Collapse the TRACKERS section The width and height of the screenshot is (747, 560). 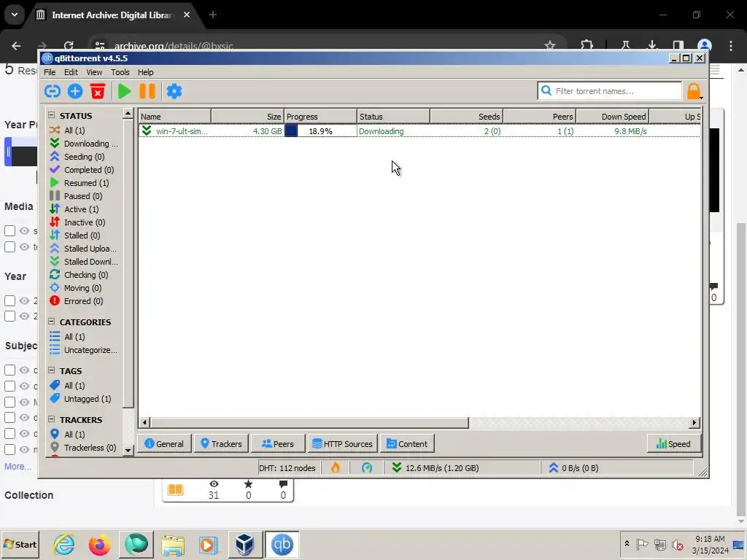tap(51, 419)
